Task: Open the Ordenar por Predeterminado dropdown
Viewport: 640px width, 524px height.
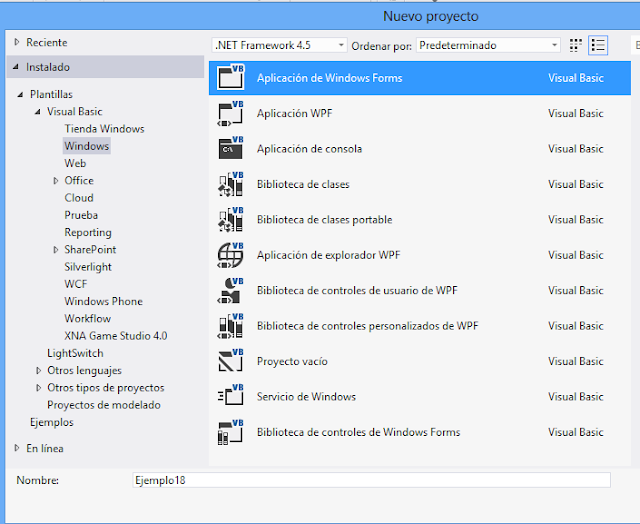Action: (x=488, y=45)
